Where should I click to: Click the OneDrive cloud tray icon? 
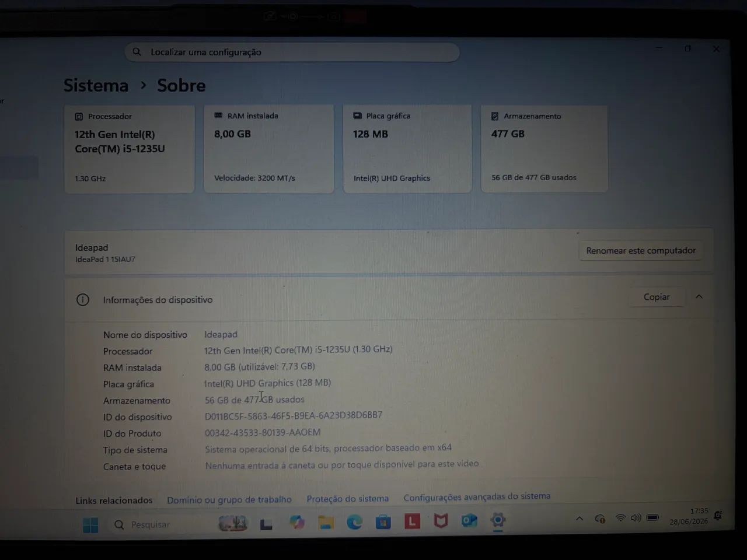(600, 519)
